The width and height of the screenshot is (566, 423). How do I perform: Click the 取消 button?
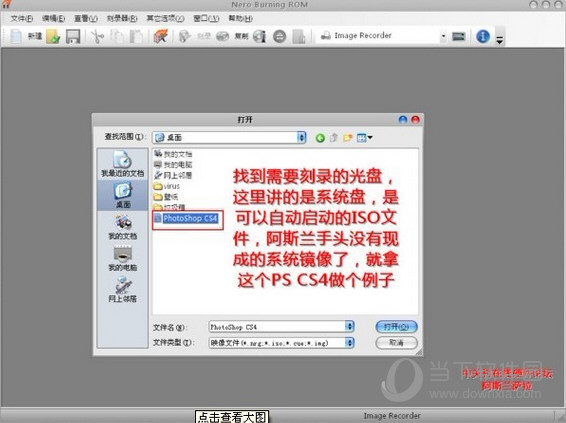(396, 343)
